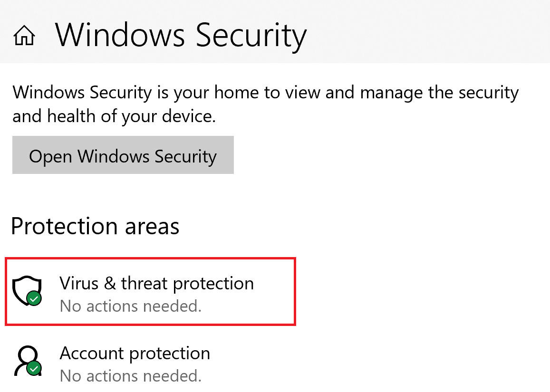The image size is (550, 392).
Task: Click the Home icon beside the title
Action: [25, 36]
